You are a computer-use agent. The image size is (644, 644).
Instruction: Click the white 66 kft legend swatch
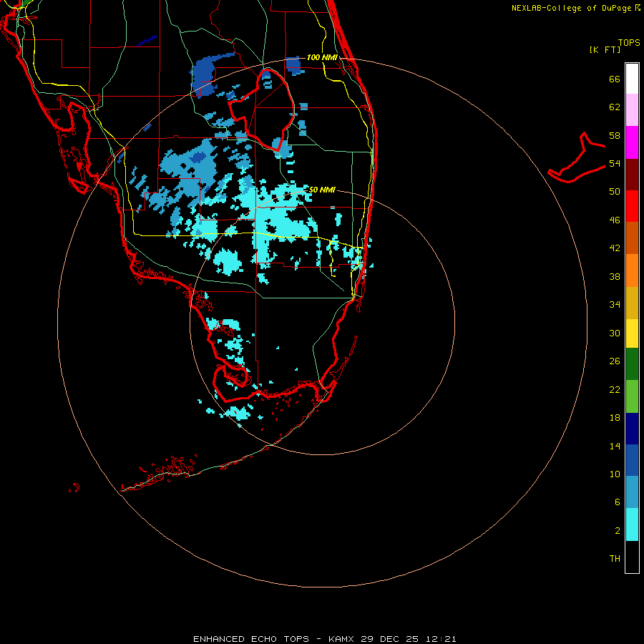tap(632, 79)
